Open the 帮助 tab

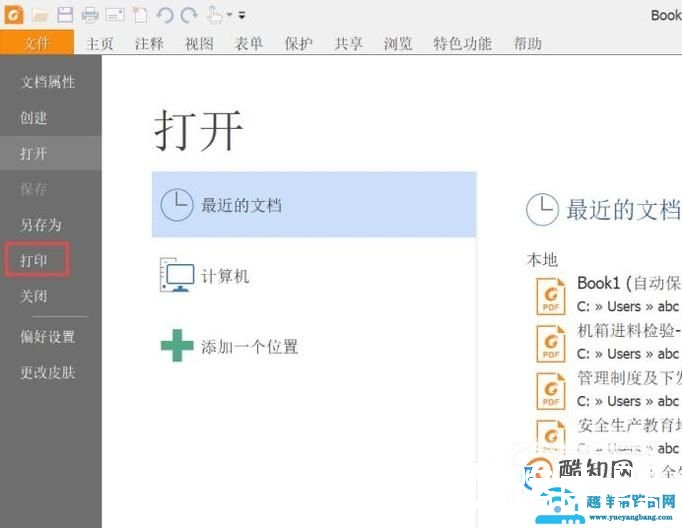click(528, 43)
